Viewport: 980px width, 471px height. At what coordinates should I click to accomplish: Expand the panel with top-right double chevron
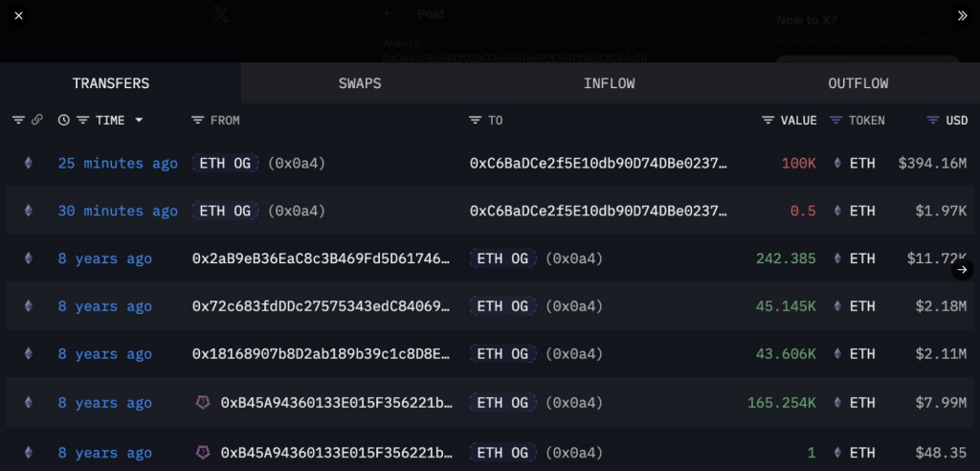pyautogui.click(x=963, y=15)
